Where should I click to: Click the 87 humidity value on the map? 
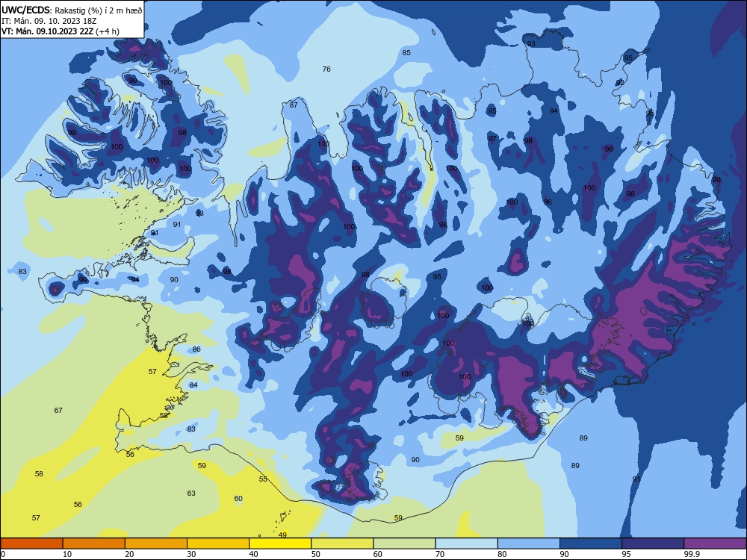(x=294, y=105)
